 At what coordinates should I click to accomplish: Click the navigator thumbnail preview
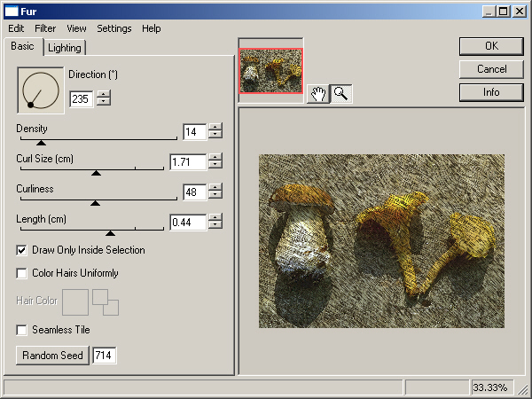pos(270,71)
